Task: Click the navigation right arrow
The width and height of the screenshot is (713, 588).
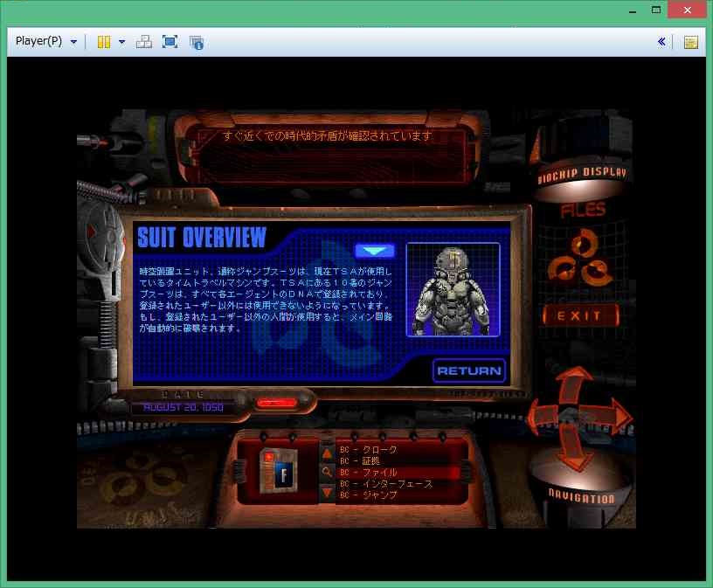Action: [x=608, y=416]
